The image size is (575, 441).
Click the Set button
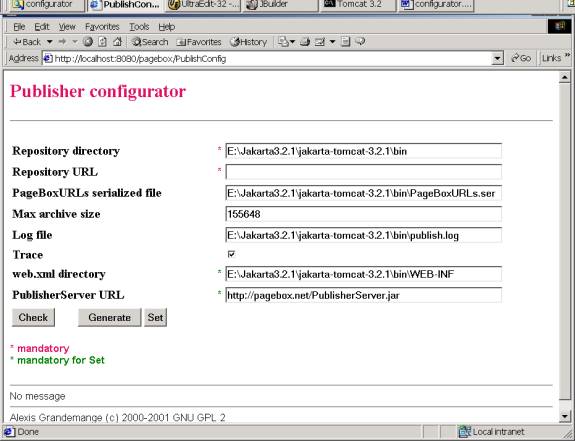(x=155, y=317)
